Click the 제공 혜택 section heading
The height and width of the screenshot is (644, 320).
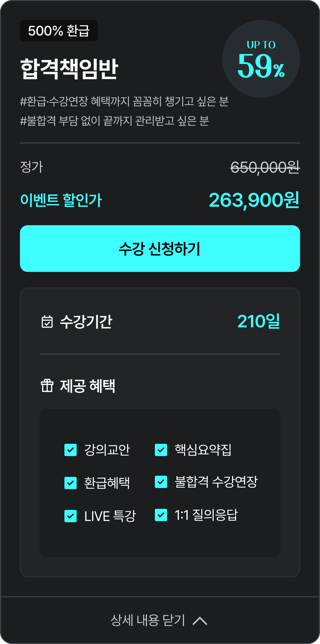click(88, 386)
